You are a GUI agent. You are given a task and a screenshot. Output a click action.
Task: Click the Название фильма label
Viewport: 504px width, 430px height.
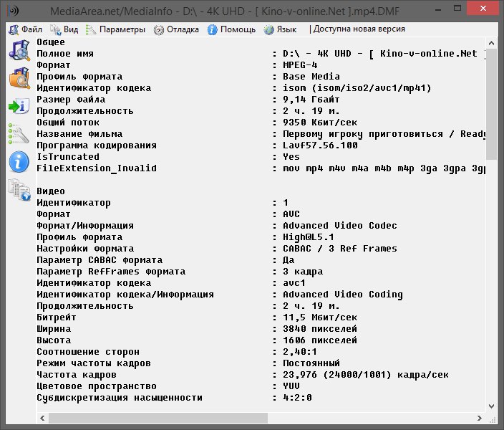pos(79,134)
